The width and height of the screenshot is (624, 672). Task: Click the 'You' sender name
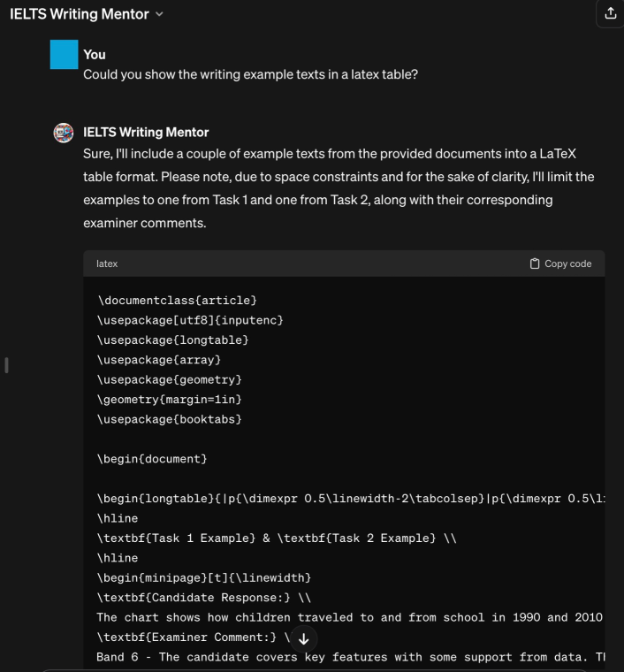[x=94, y=55]
